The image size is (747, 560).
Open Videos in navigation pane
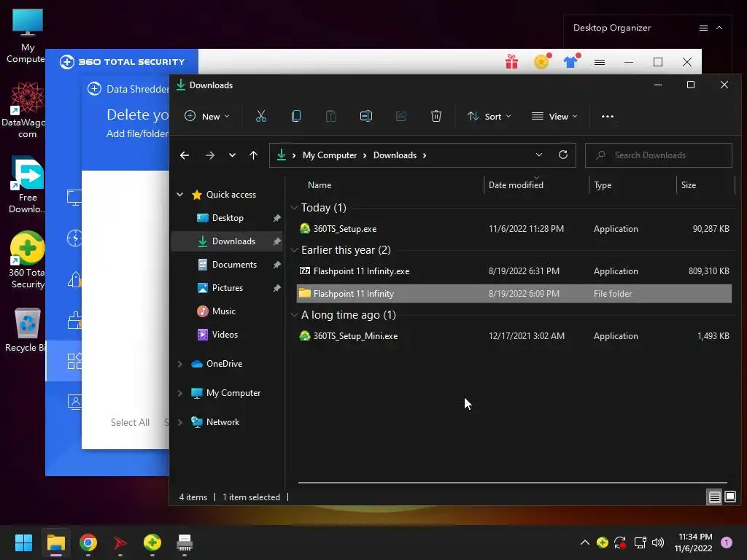coord(228,334)
